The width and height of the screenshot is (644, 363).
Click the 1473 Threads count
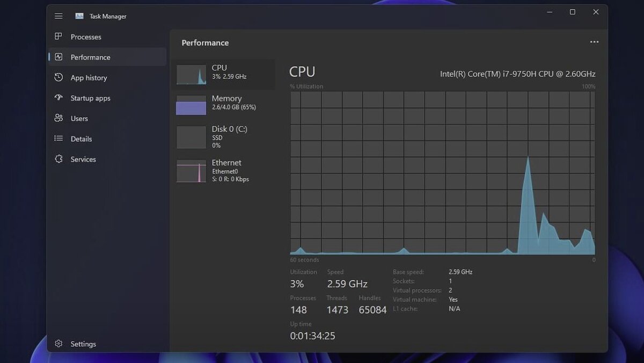338,310
